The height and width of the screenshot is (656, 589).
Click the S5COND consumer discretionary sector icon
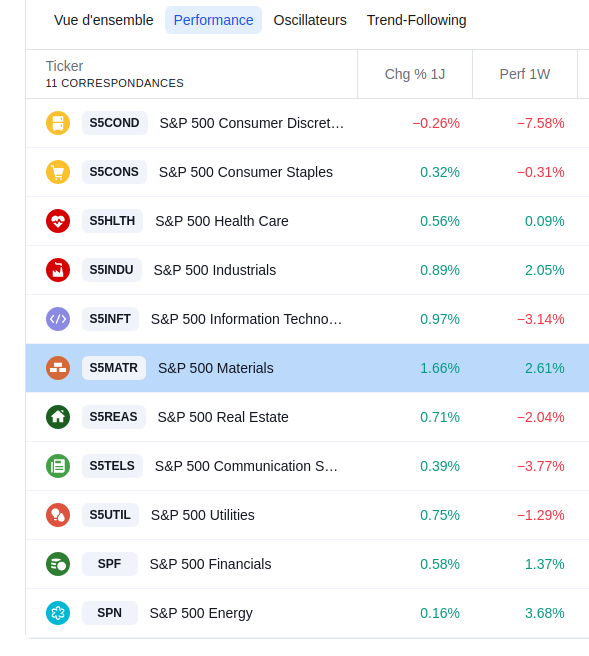(58, 123)
